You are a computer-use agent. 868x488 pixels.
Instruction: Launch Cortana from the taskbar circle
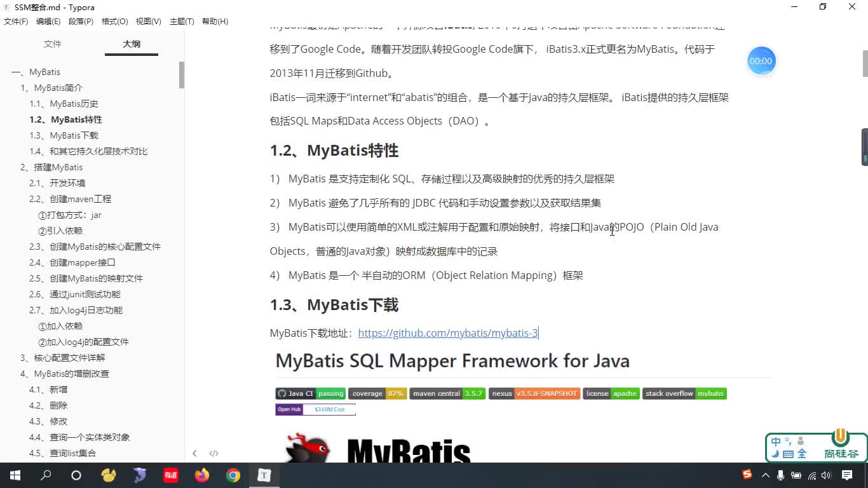[76, 475]
